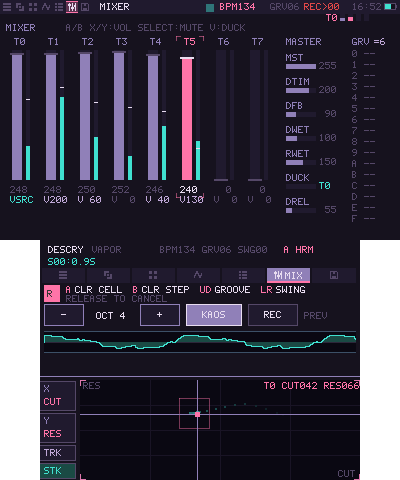The image size is (400, 480).
Task: Click the A HRM label on lower screen
Action: [x=298, y=250]
